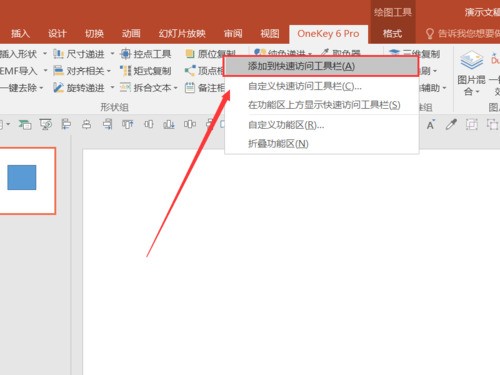
Task: Click the distribute horizontally icon
Action: pos(190,125)
